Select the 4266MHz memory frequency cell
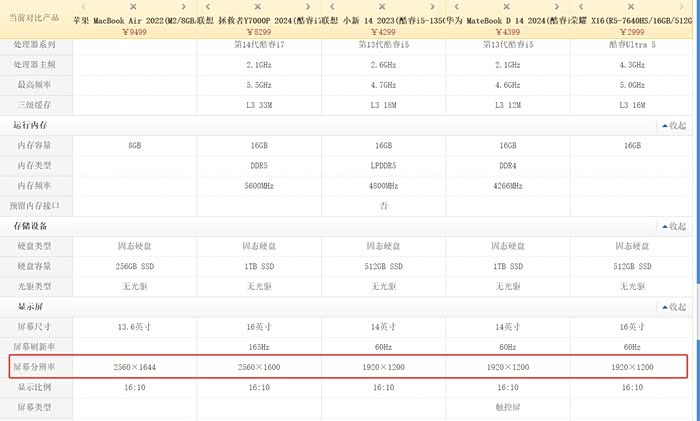 pyautogui.click(x=508, y=186)
